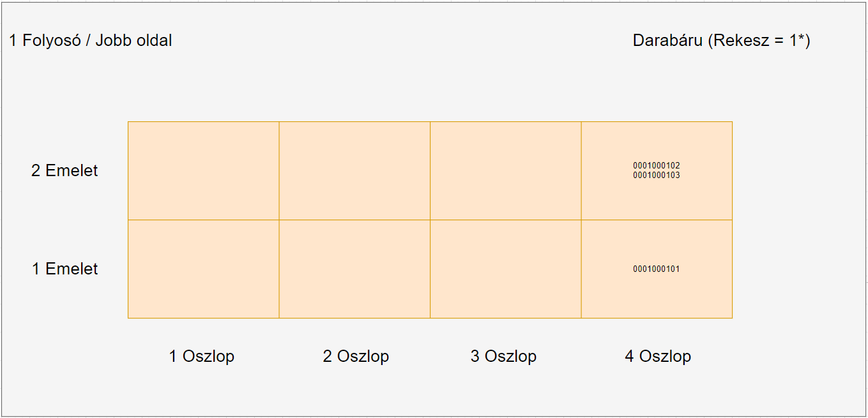Select the "2 Oszlop" column label
Screen dimensions: 868x418
(x=356, y=356)
